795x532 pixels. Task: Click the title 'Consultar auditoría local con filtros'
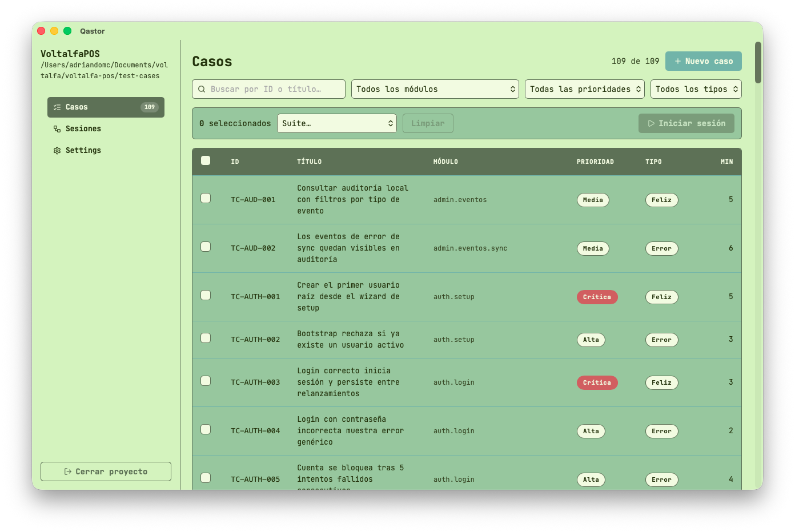[x=353, y=200]
